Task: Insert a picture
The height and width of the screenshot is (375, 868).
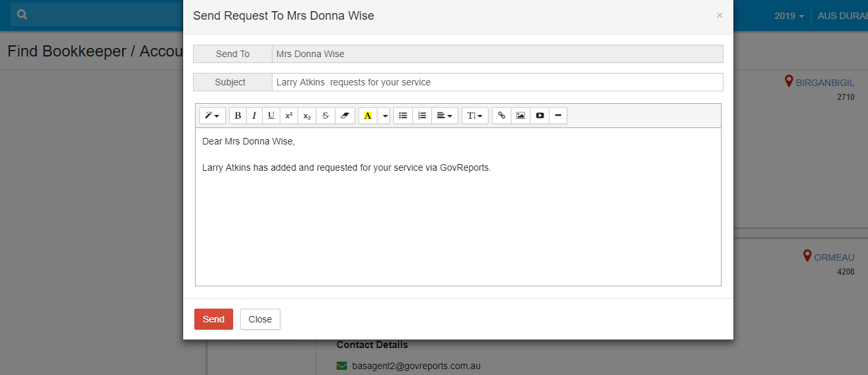Action: pos(521,116)
